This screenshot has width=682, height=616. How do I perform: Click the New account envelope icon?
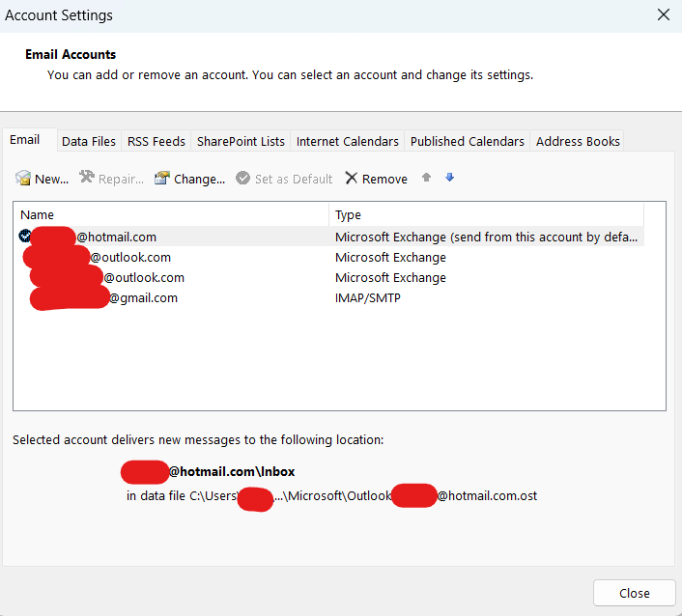pyautogui.click(x=22, y=178)
